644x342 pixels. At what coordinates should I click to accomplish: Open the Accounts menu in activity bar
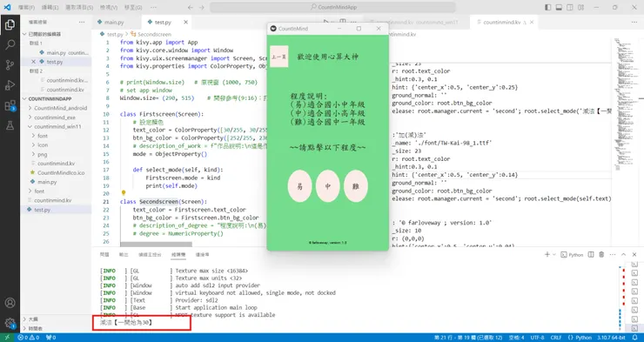pyautogui.click(x=10, y=303)
